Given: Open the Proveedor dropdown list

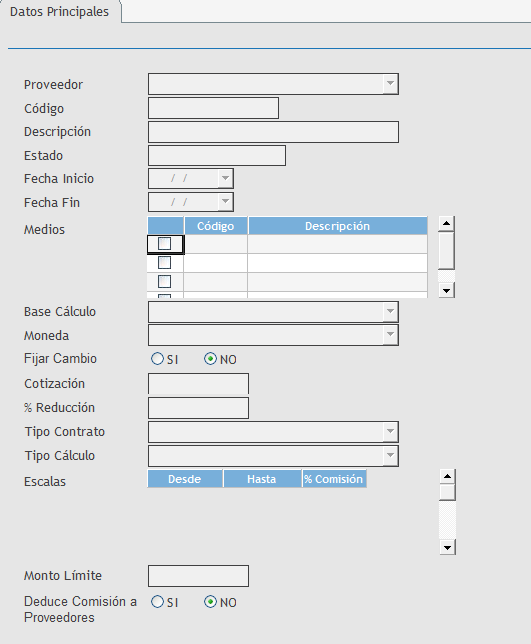Looking at the screenshot, I should tap(390, 84).
